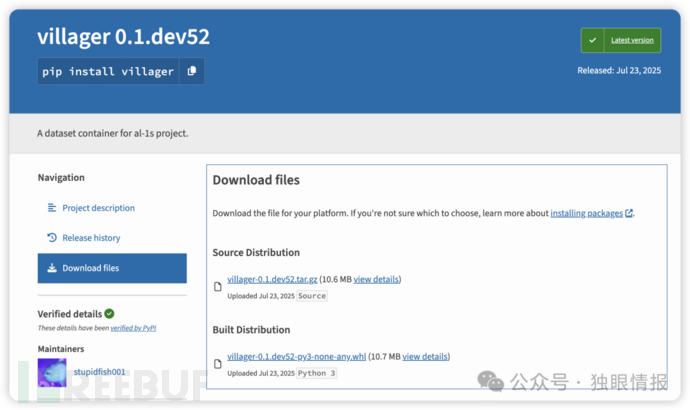Screen dimensions: 690x410
Task: Click the Maintainers heading
Action: click(x=61, y=349)
